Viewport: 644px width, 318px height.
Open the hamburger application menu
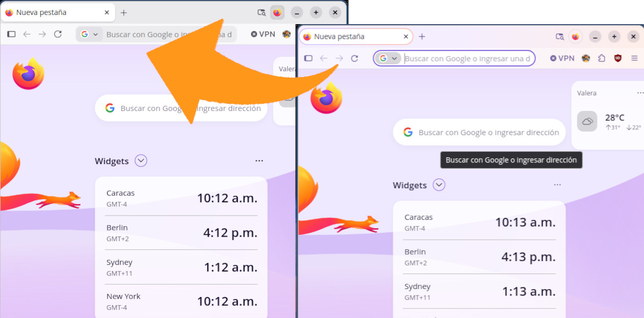[x=634, y=58]
